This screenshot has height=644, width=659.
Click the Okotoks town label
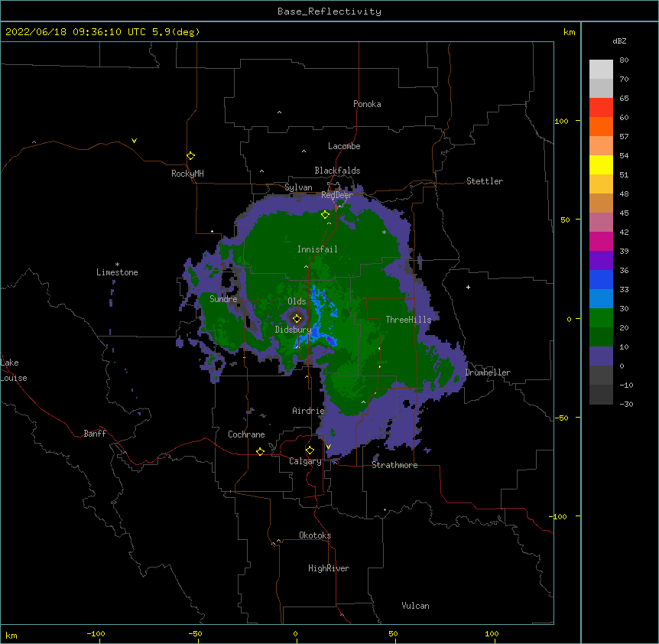pos(315,535)
